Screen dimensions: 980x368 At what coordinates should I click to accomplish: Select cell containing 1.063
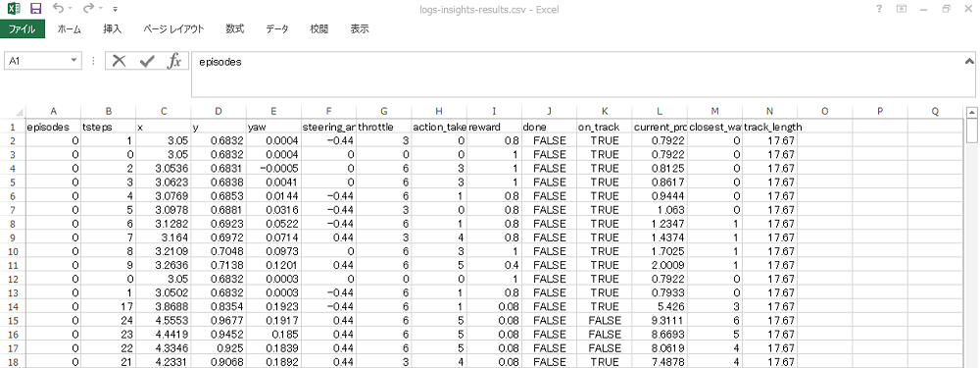click(x=660, y=210)
